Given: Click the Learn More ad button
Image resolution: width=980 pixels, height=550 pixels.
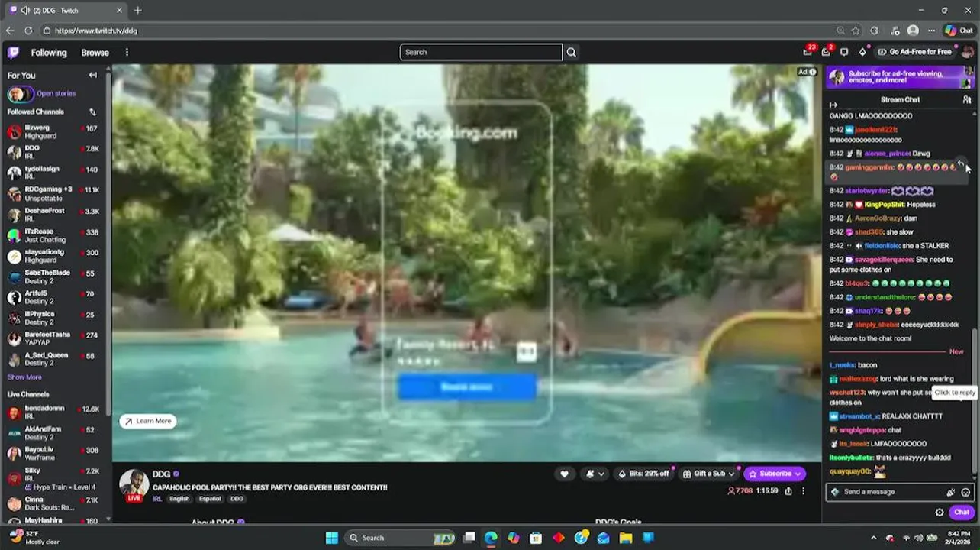Looking at the screenshot, I should point(148,421).
